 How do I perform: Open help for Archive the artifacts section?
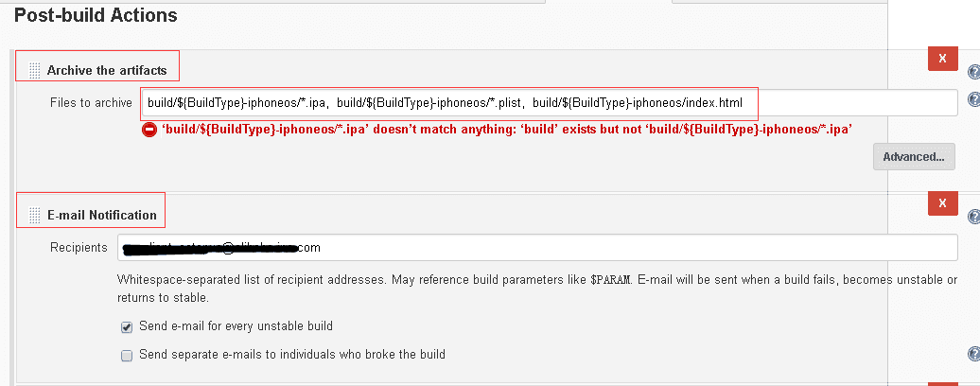pyautogui.click(x=973, y=71)
